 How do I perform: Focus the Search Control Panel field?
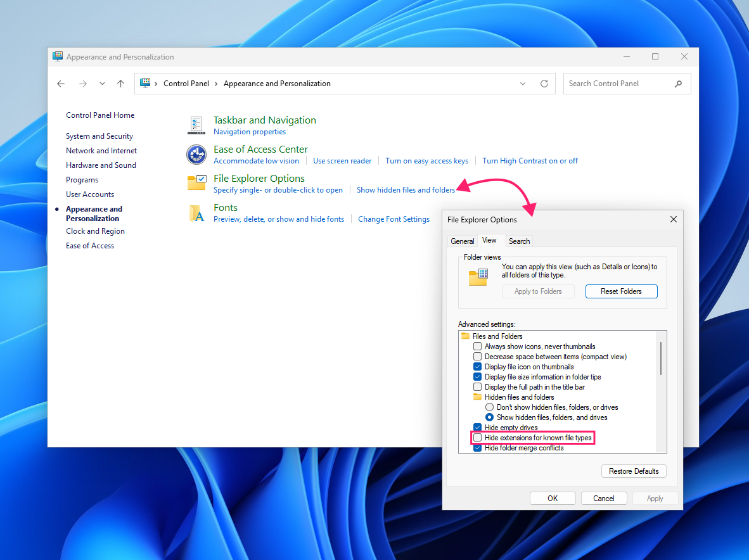[x=618, y=84]
